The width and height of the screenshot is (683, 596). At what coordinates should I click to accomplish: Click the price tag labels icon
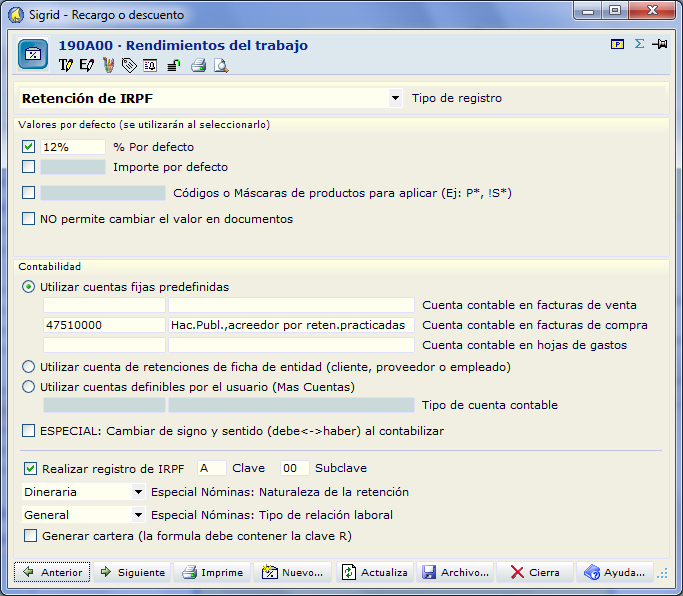pos(129,65)
